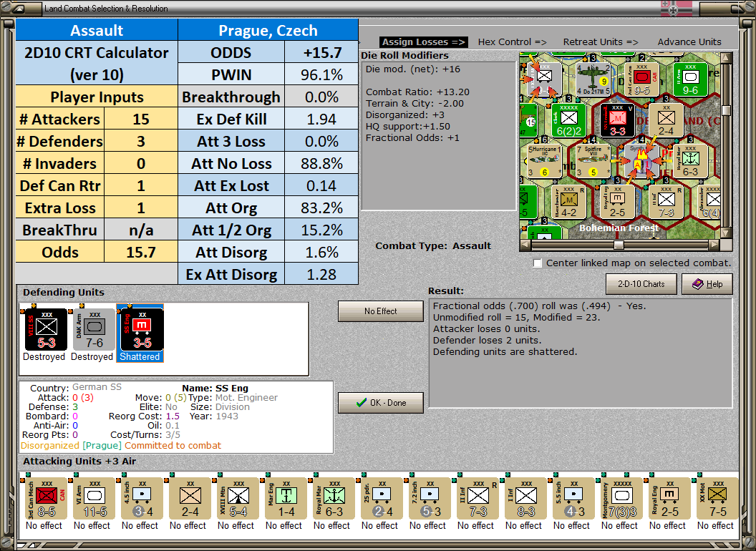
Task: Select the VI Arm 11-5 attacking unit
Action: [94, 499]
